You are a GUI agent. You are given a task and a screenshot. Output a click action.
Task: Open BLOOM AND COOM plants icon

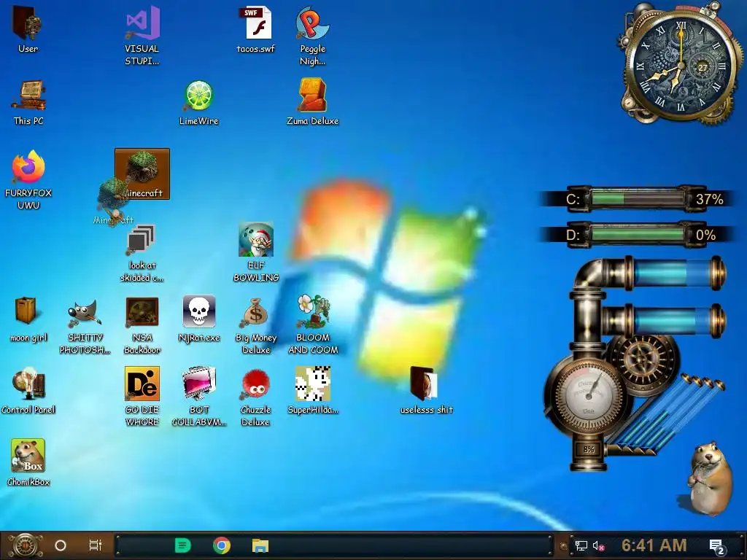312,324
